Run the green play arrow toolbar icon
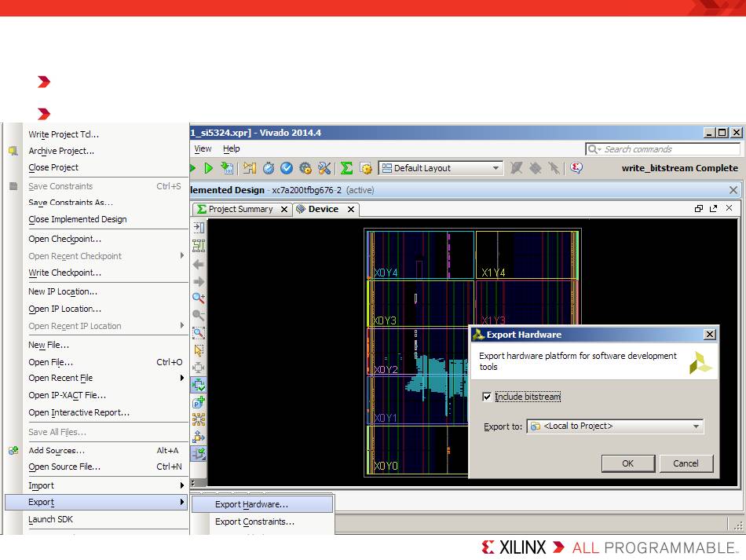 [208, 168]
